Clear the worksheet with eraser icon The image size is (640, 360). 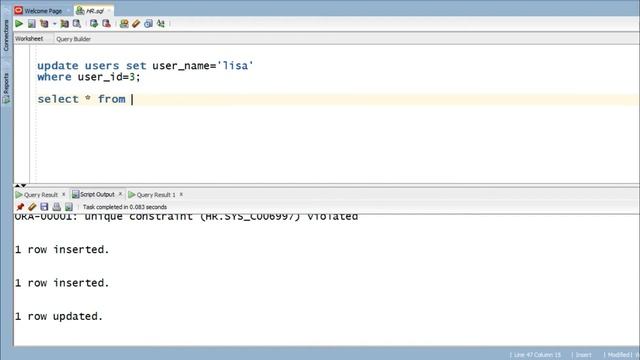[x=136, y=24]
